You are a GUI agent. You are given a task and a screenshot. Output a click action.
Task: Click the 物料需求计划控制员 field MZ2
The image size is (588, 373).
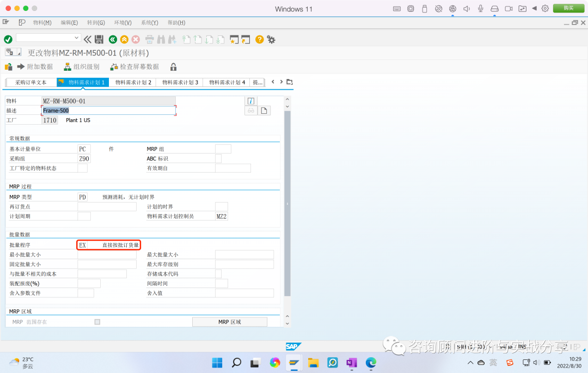tap(221, 216)
